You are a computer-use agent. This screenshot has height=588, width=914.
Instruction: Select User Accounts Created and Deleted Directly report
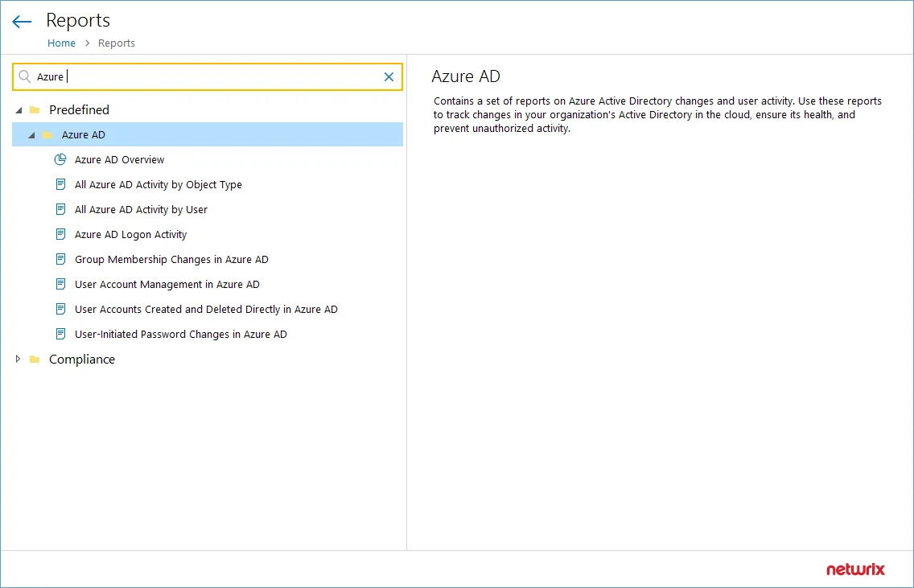[206, 310]
